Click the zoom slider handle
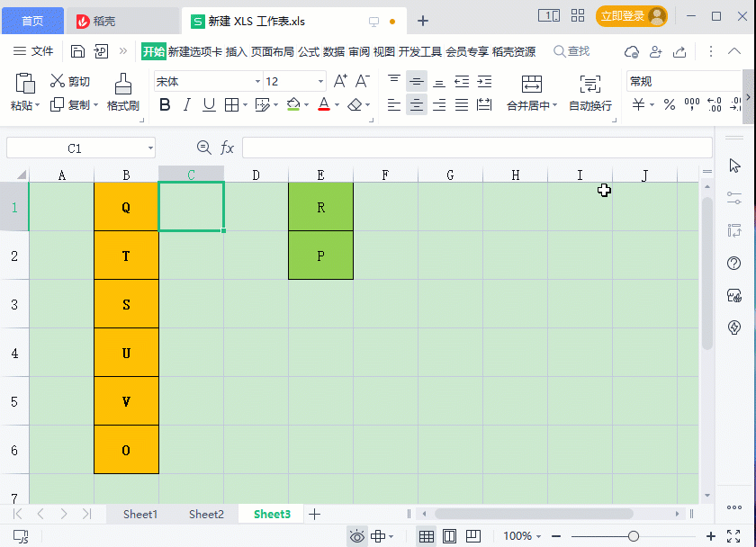Screen dimensions: 756x547 coord(634,536)
